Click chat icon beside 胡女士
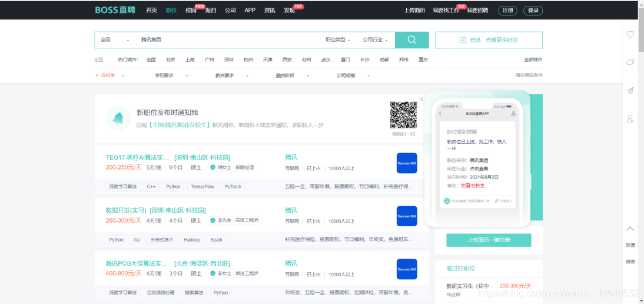The image size is (644, 304). pyautogui.click(x=213, y=167)
